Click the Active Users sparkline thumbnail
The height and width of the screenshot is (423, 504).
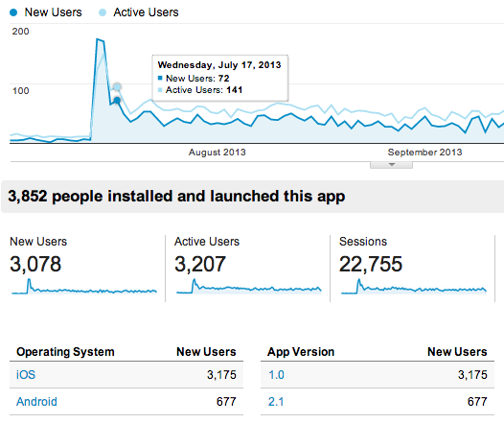[249, 286]
